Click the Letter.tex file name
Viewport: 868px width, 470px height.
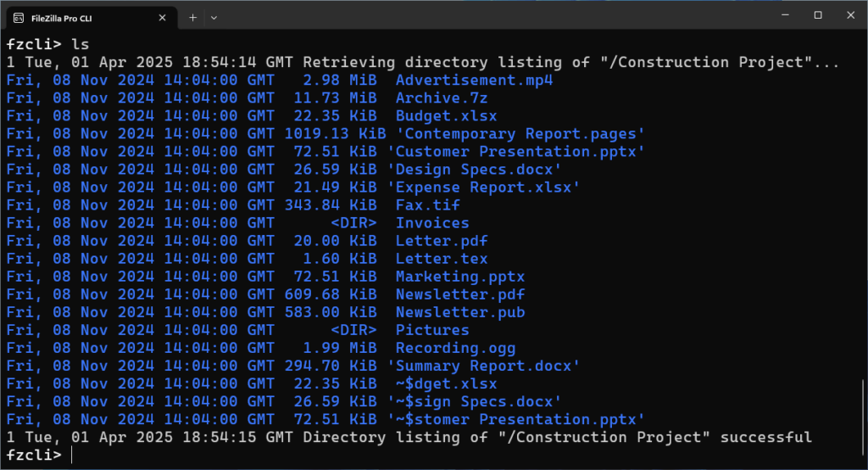(x=442, y=259)
